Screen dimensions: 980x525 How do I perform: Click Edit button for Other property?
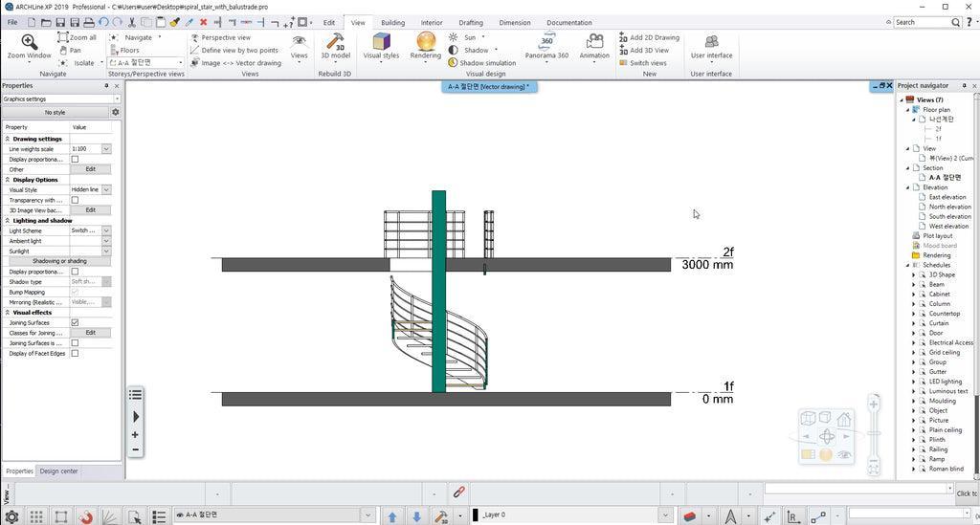pos(91,169)
